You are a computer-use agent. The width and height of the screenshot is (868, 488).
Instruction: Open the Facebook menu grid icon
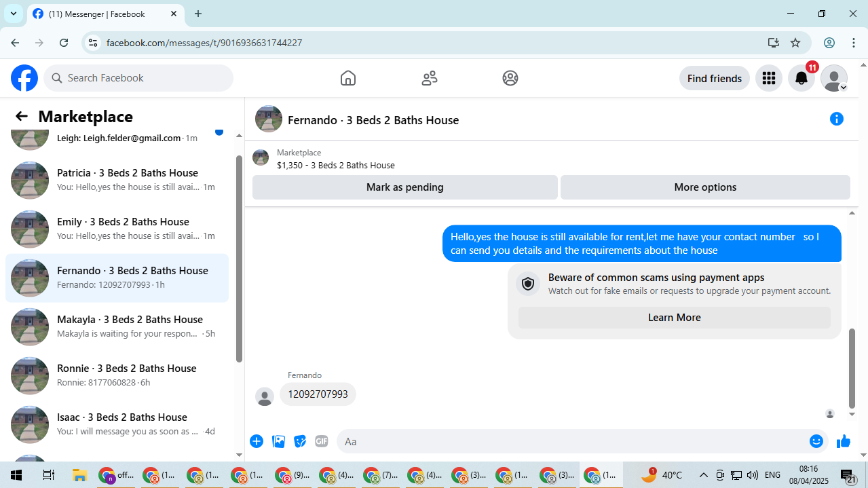coord(769,78)
